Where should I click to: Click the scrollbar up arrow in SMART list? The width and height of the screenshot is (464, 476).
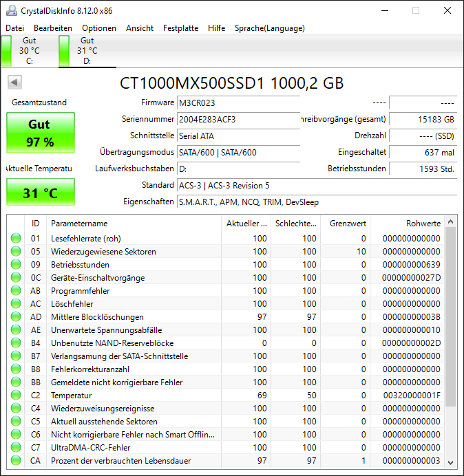pyautogui.click(x=451, y=221)
